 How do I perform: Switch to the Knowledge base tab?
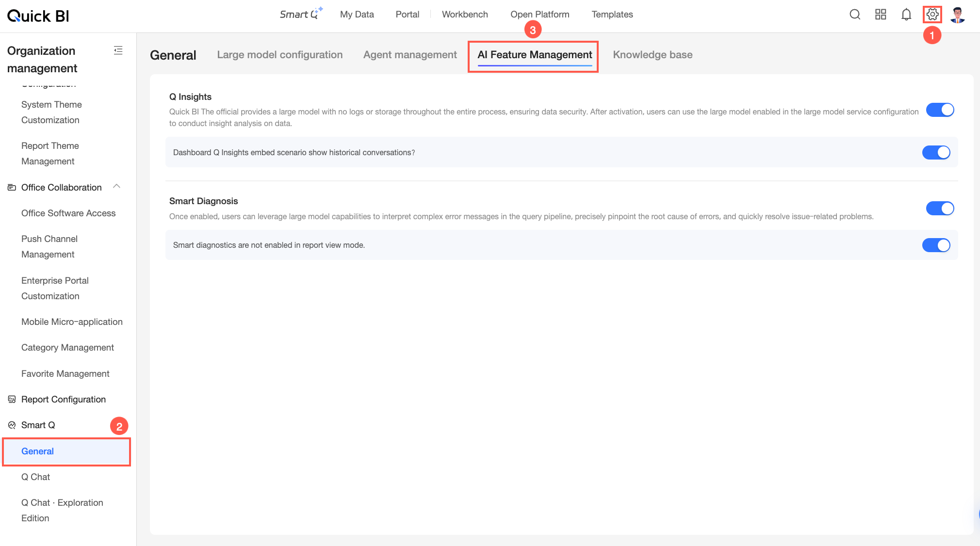[x=653, y=55]
